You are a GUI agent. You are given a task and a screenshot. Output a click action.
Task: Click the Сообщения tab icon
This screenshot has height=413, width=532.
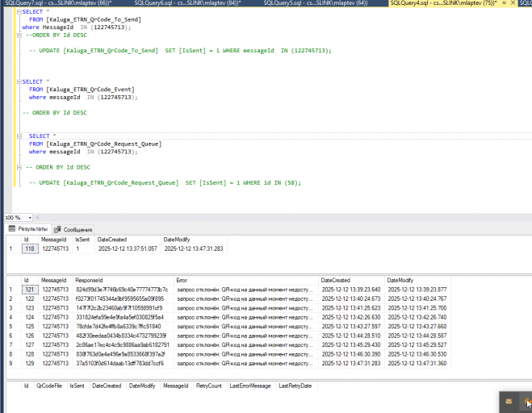(57, 230)
